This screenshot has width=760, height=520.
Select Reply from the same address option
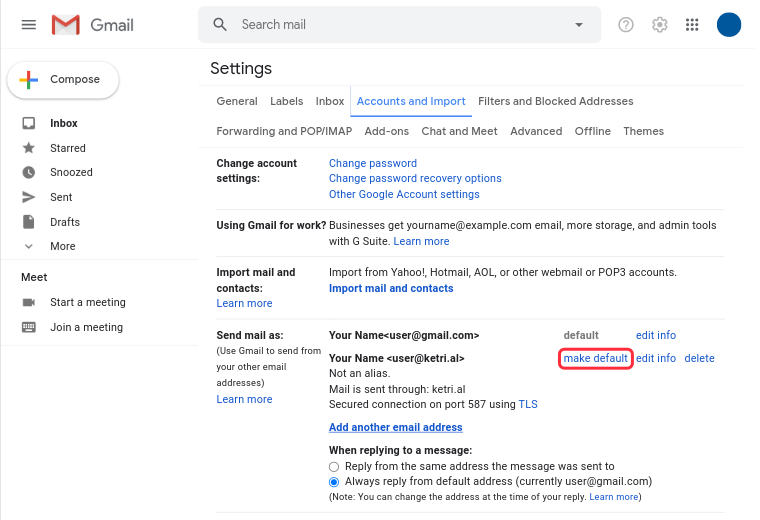(333, 467)
